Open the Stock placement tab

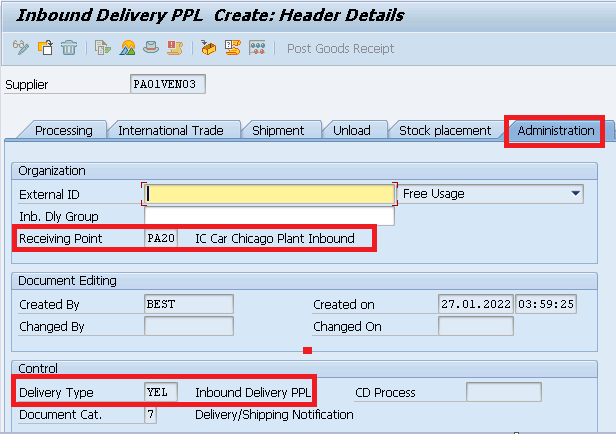(x=445, y=130)
